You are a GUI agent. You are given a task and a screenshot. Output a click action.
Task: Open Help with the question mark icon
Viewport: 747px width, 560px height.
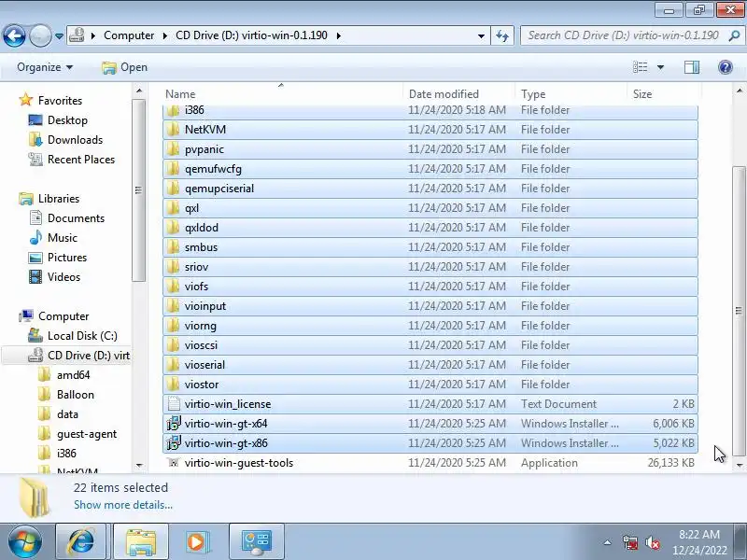pos(726,67)
